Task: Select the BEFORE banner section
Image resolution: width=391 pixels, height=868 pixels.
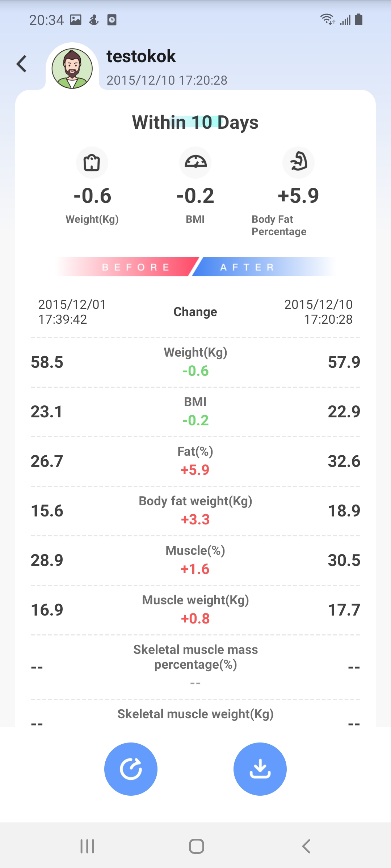Action: coord(135,267)
